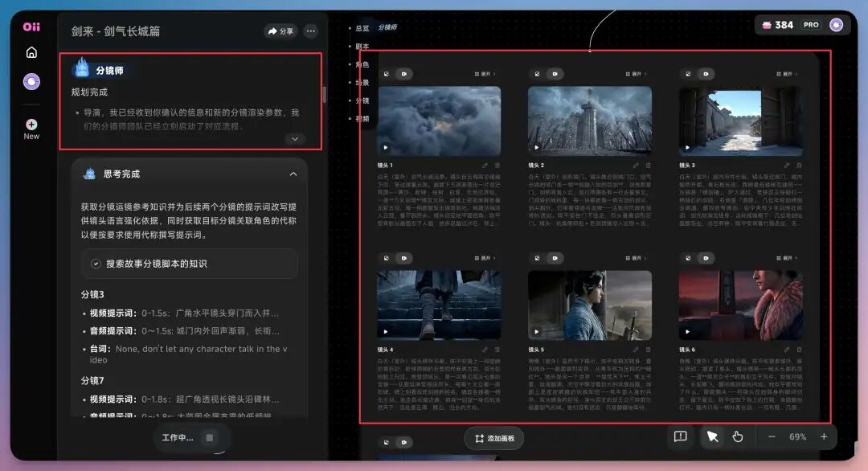
Task: Play the 镜头 1 storm clouds video
Action: coord(385,147)
